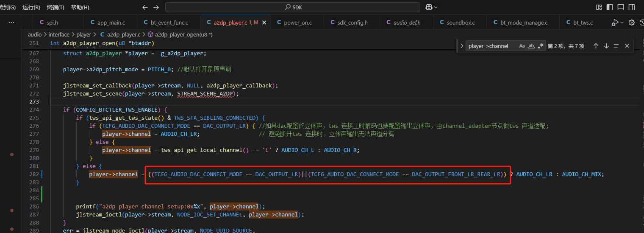
Task: Switch to the app_main.c tab
Action: click(x=111, y=22)
